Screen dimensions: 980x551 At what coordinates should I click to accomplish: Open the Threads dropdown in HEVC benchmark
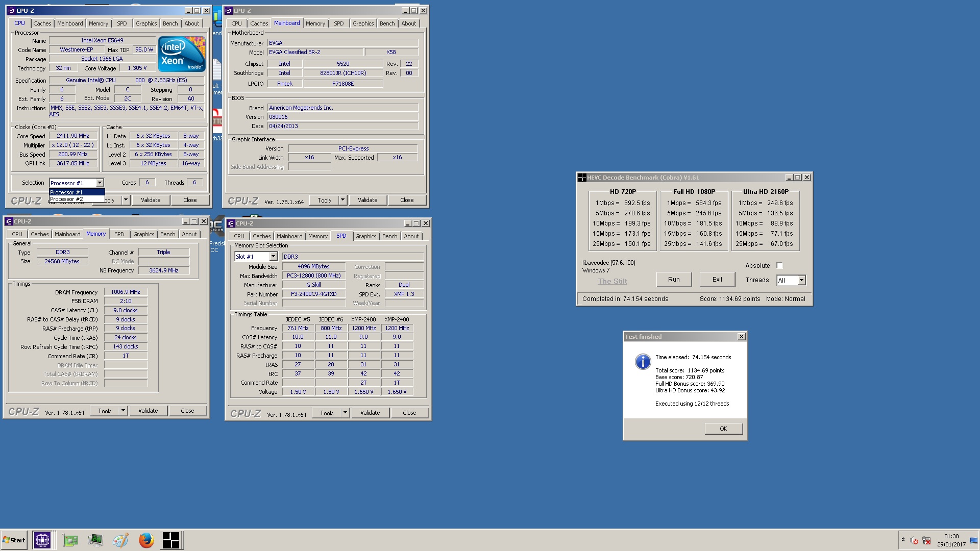[801, 280]
